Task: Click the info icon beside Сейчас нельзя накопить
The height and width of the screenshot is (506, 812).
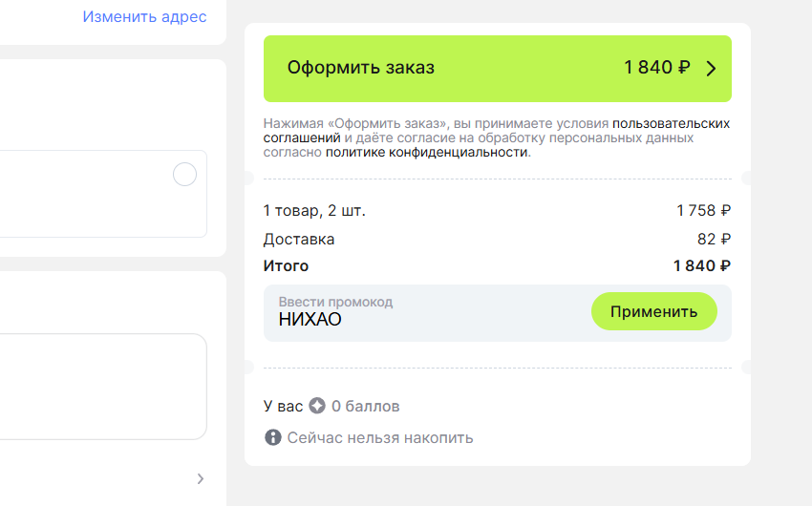Action: click(273, 437)
